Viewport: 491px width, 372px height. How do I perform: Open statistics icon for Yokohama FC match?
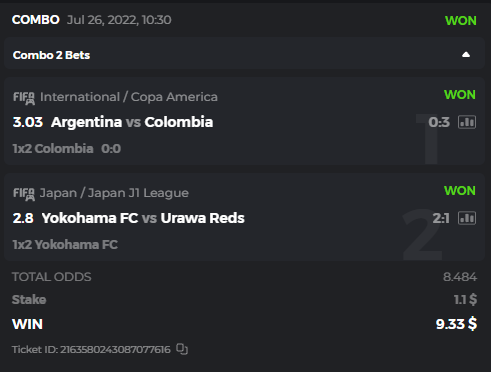[467, 218]
